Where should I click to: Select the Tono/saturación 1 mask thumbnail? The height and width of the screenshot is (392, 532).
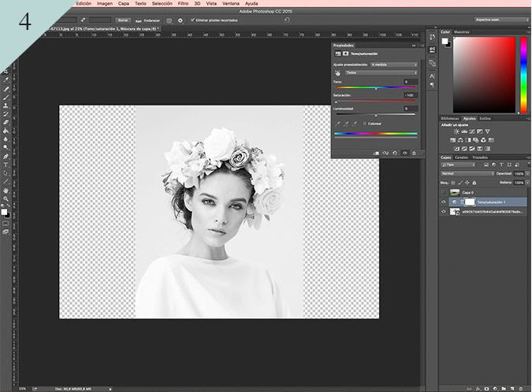470,202
